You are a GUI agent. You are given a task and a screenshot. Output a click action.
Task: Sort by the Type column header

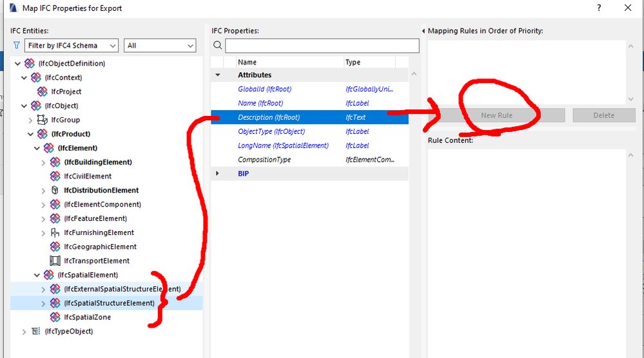click(x=369, y=62)
